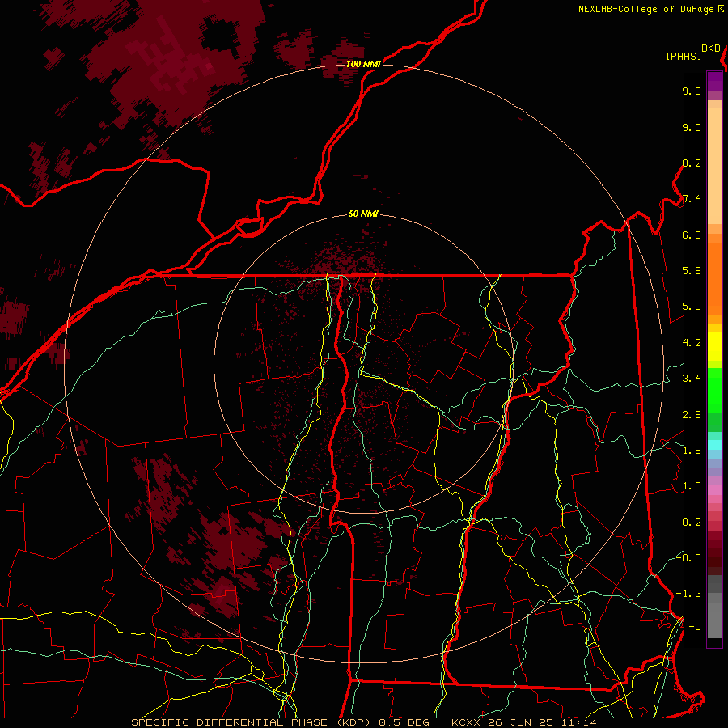The image size is (728, 728).
Task: Click the gray bottom segment of the color scale
Action: [x=714, y=620]
